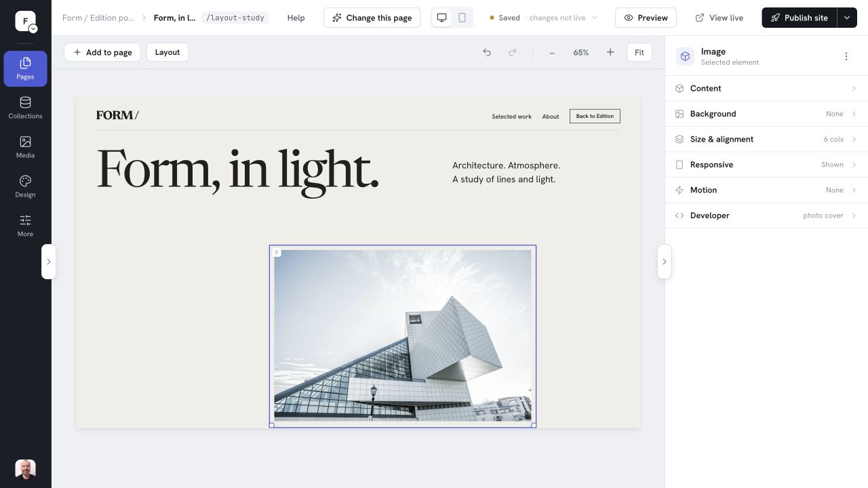The height and width of the screenshot is (488, 868).
Task: Expand Size & alignment settings
Action: 766,139
